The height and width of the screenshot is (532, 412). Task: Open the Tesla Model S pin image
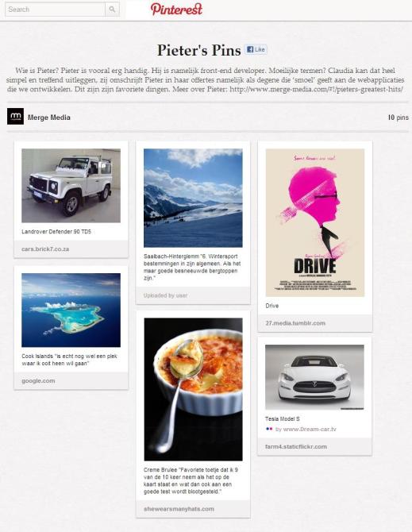pyautogui.click(x=314, y=377)
